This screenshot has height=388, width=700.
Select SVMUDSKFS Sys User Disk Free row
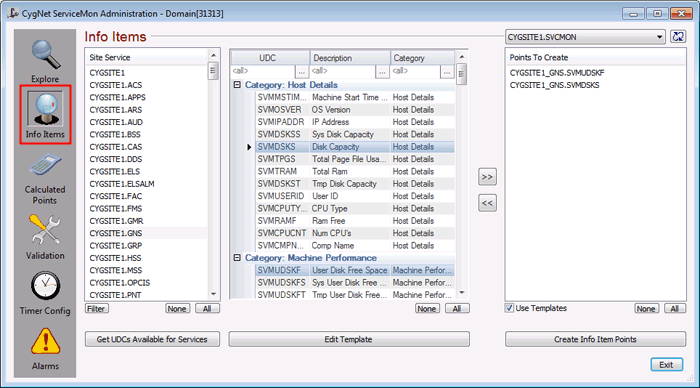(x=355, y=283)
